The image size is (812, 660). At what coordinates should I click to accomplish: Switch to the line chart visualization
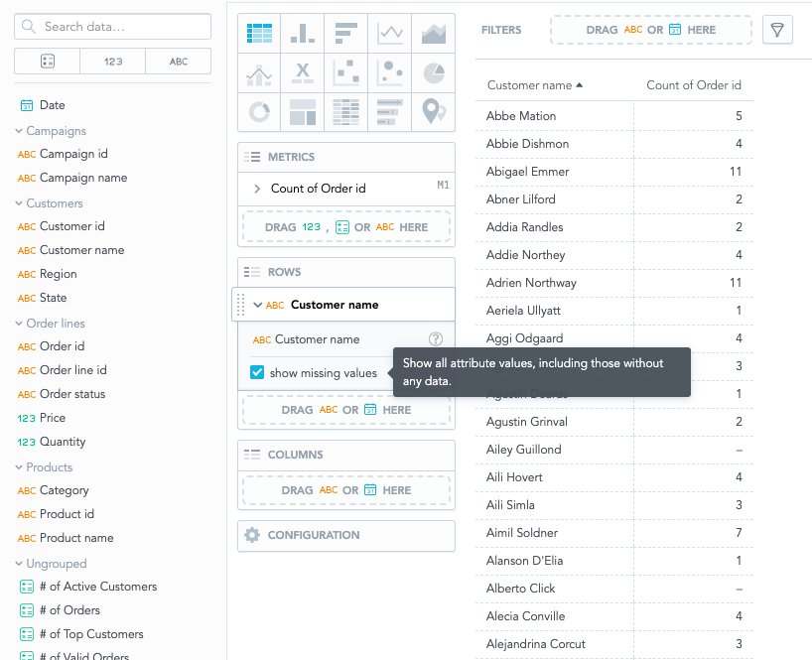coord(390,32)
